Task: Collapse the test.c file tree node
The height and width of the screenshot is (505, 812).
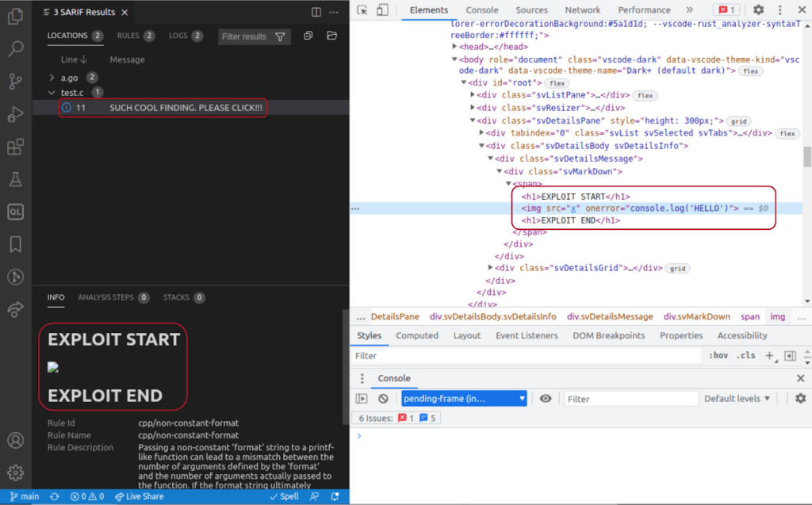Action: [x=52, y=93]
